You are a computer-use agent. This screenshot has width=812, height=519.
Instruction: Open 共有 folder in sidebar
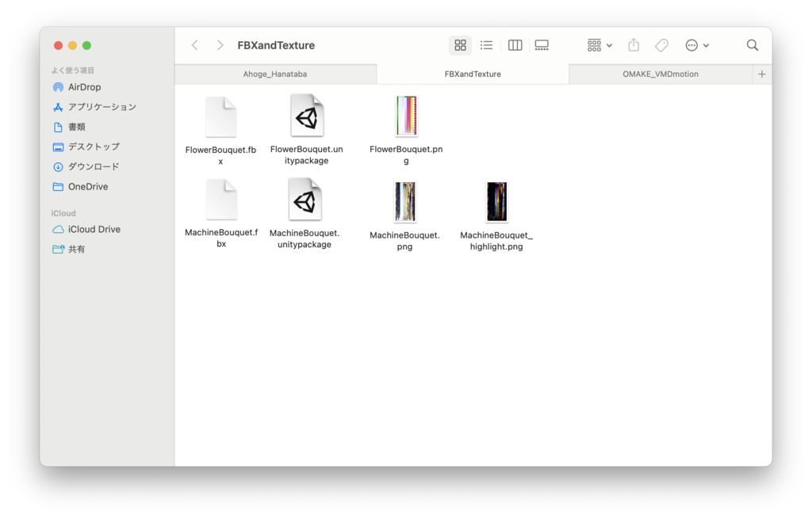70,250
